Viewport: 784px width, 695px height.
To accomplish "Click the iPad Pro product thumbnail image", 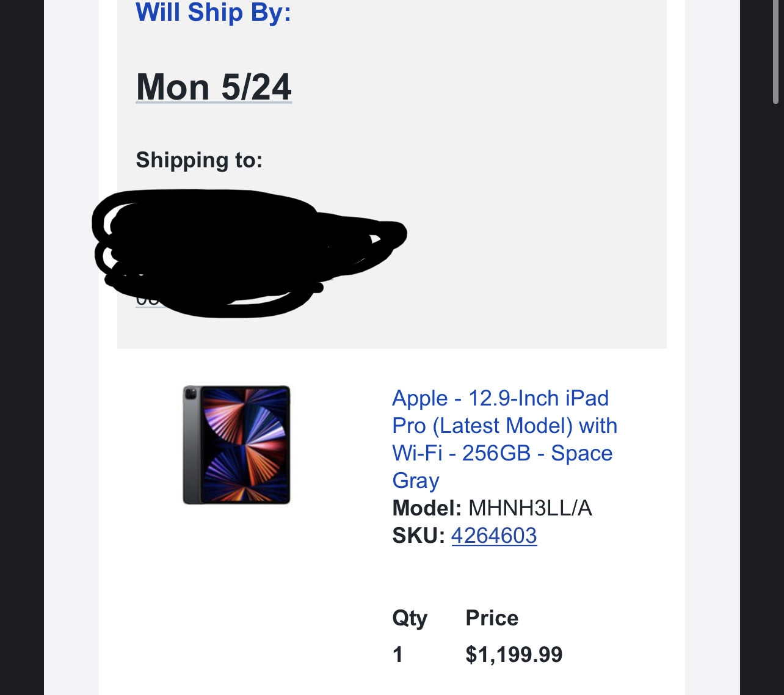I will (x=236, y=445).
